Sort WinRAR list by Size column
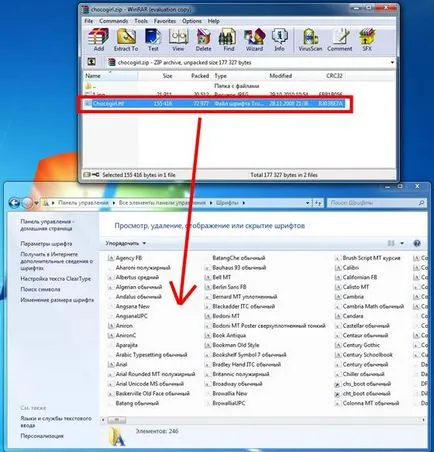This screenshot has width=434, height=452. point(167,76)
